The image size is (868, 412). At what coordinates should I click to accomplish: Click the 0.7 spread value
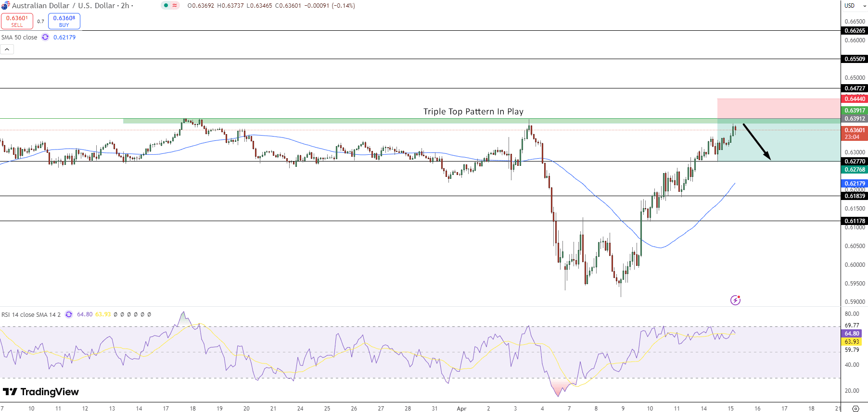[40, 21]
